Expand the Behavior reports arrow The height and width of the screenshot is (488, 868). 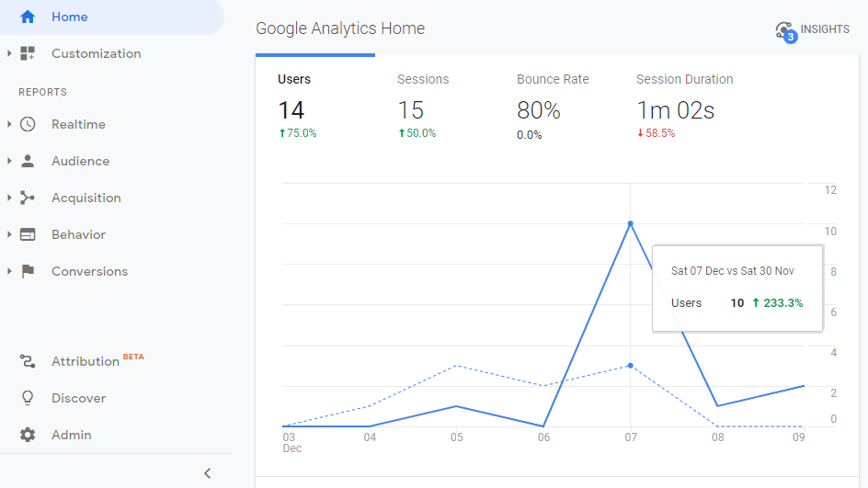click(9, 234)
